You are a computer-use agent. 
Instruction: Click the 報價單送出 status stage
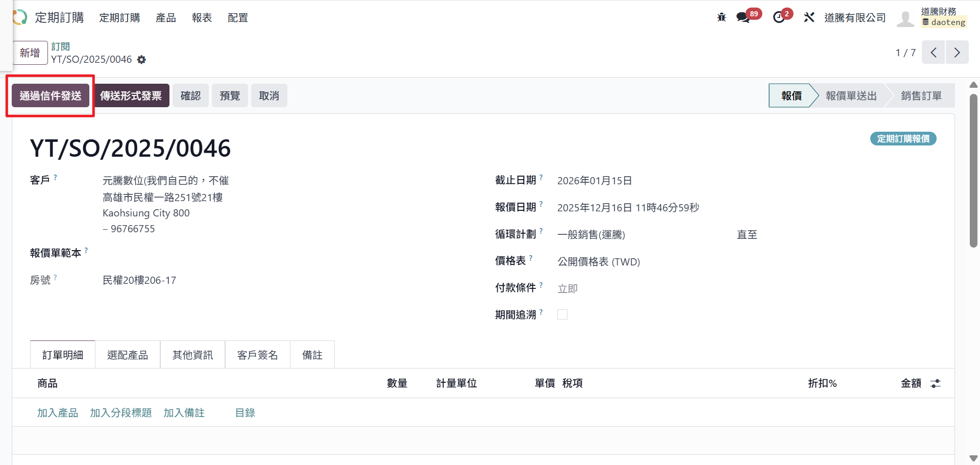[851, 96]
